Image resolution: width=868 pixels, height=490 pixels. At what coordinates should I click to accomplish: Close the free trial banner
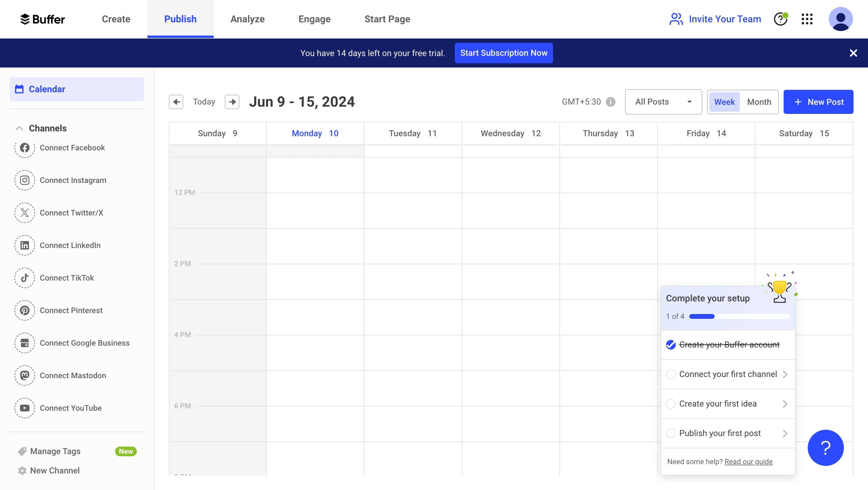pyautogui.click(x=853, y=53)
